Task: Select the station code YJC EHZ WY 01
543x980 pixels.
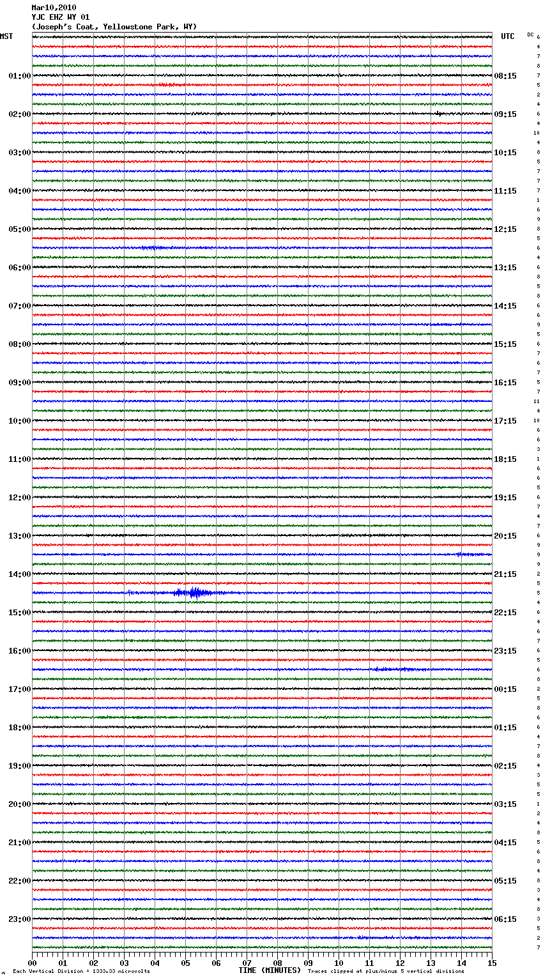Action: (x=61, y=17)
